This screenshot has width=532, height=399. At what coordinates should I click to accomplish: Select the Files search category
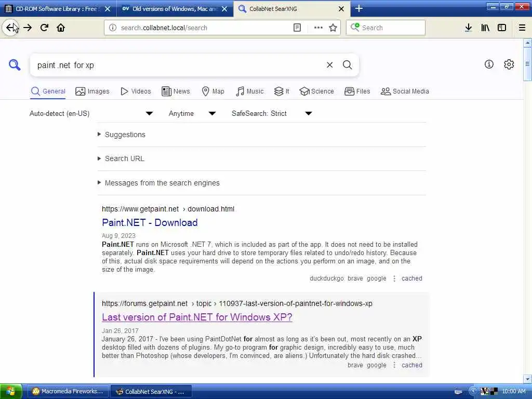357,91
